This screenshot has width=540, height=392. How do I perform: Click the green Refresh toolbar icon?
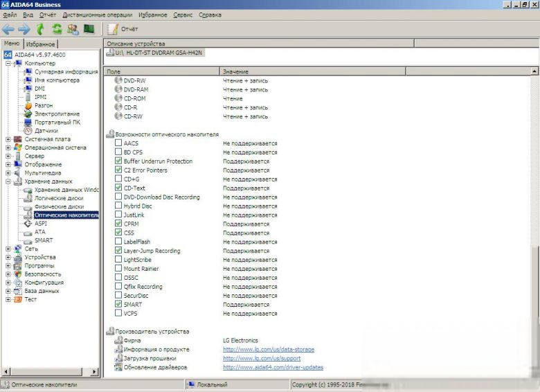pos(57,29)
